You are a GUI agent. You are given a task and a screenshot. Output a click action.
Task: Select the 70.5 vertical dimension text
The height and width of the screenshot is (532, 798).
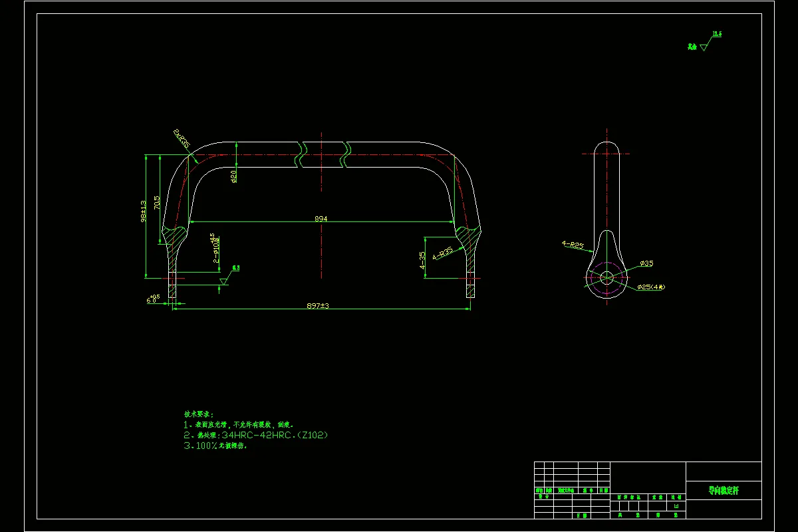[x=157, y=202]
